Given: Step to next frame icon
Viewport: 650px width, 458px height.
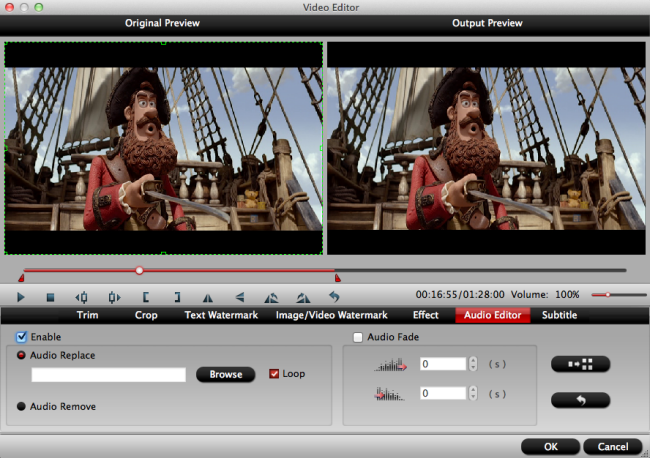Looking at the screenshot, I should click(114, 297).
